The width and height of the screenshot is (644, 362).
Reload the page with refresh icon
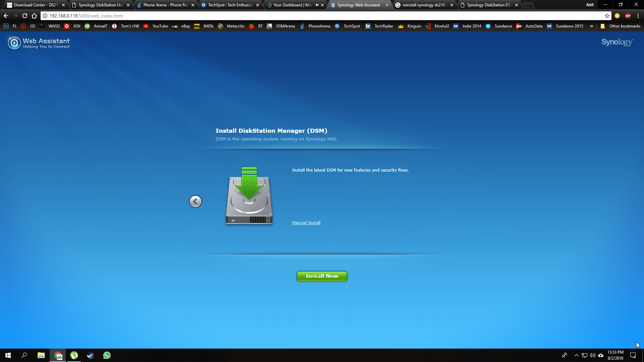(25, 16)
